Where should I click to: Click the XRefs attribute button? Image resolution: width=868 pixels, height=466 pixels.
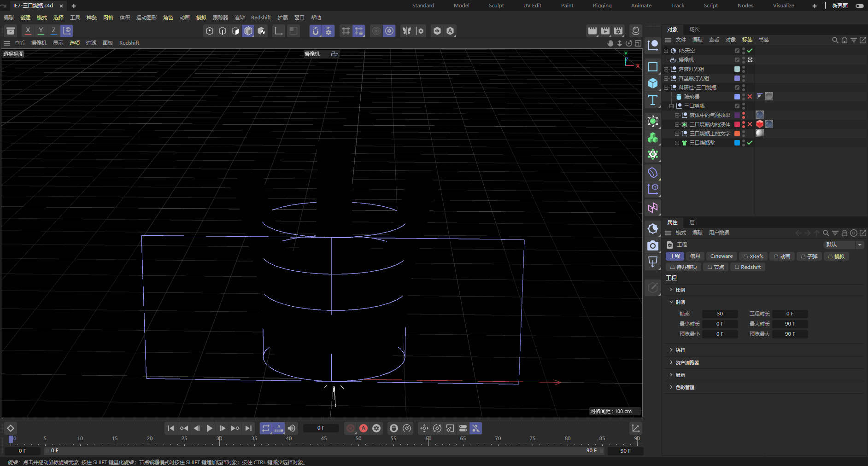(x=753, y=256)
